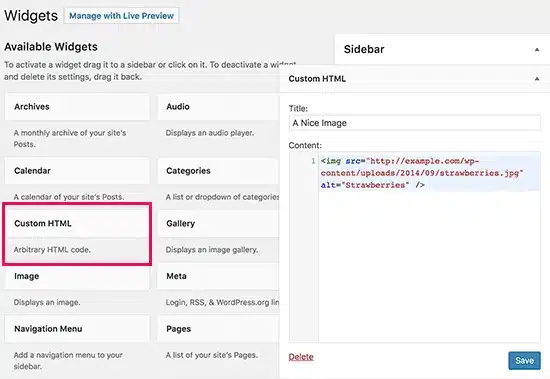The image size is (550, 379).
Task: Select the Image widget
Action: click(77, 276)
